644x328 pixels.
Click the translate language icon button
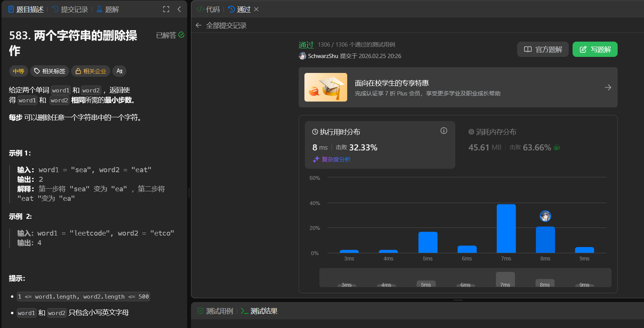pyautogui.click(x=120, y=71)
